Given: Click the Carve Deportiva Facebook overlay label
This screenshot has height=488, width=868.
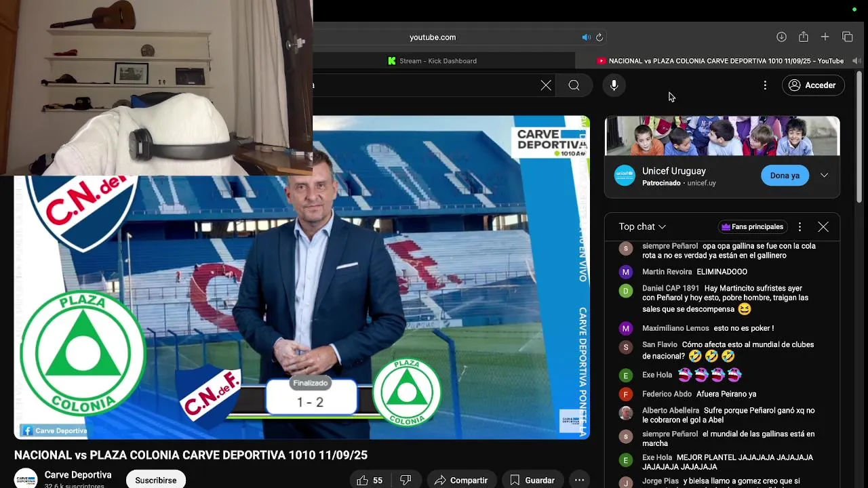Looking at the screenshot, I should point(54,430).
